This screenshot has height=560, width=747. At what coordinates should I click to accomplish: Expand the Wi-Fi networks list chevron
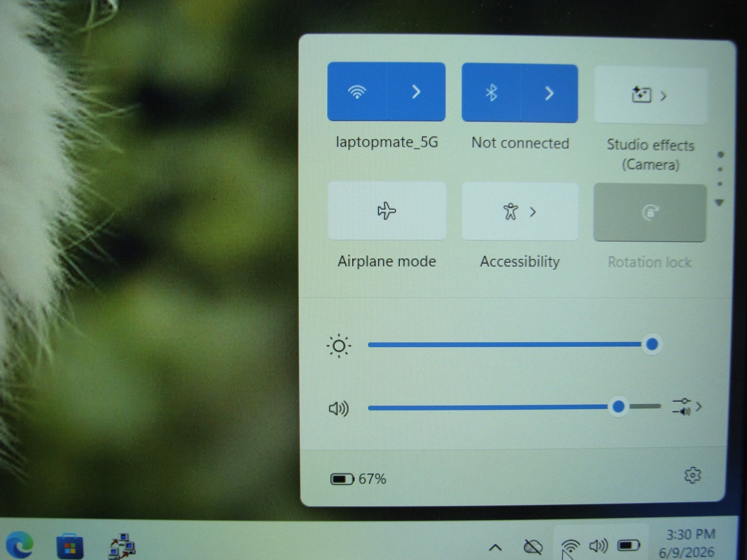coord(416,91)
